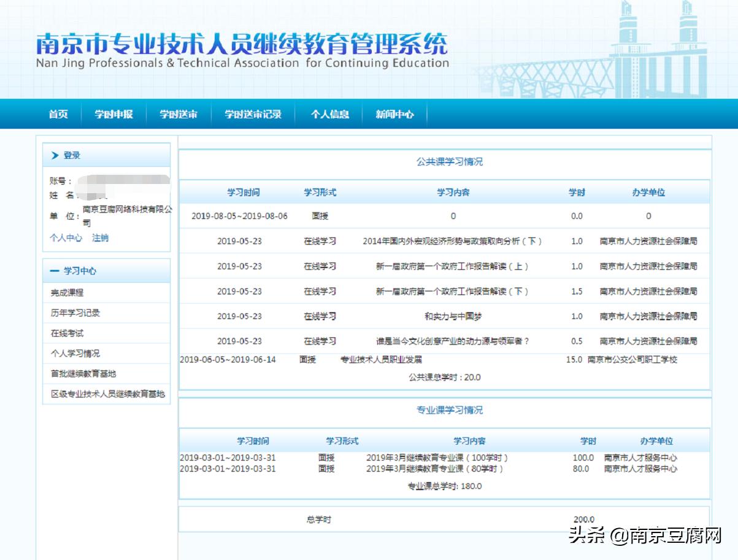
Task: Open the 首页 navigation item
Action: tap(57, 113)
